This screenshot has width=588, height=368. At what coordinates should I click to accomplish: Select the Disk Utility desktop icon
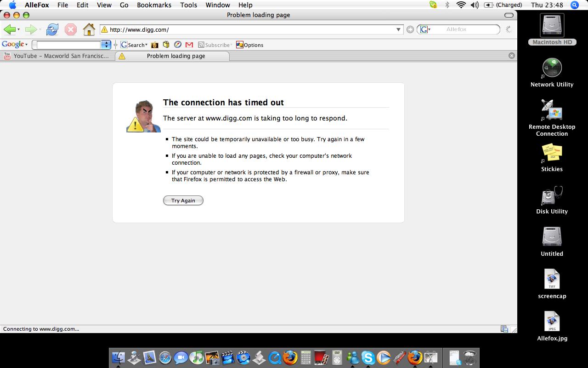(x=552, y=200)
